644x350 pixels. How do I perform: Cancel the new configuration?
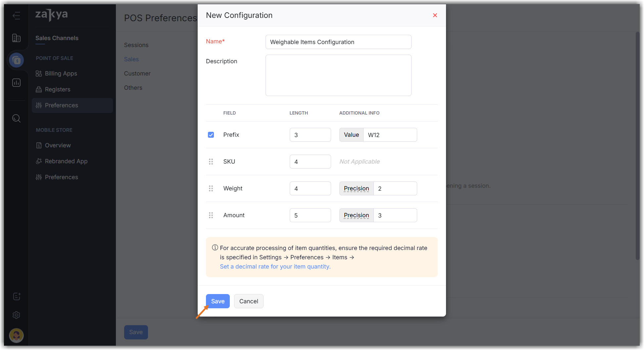(249, 301)
